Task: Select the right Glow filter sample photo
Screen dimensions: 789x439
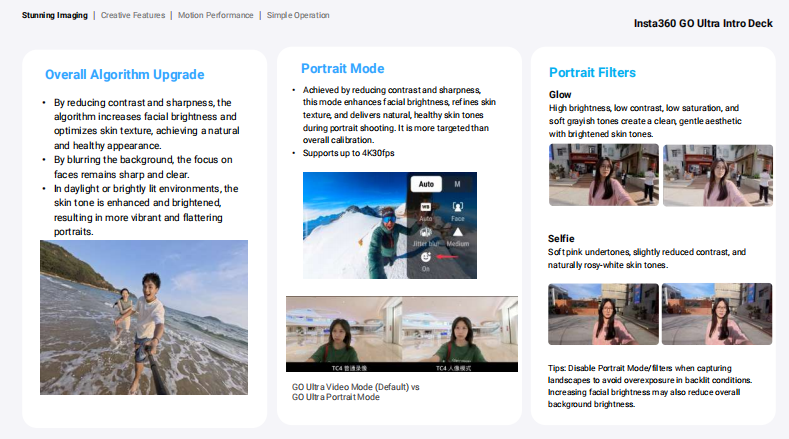Action: 717,175
